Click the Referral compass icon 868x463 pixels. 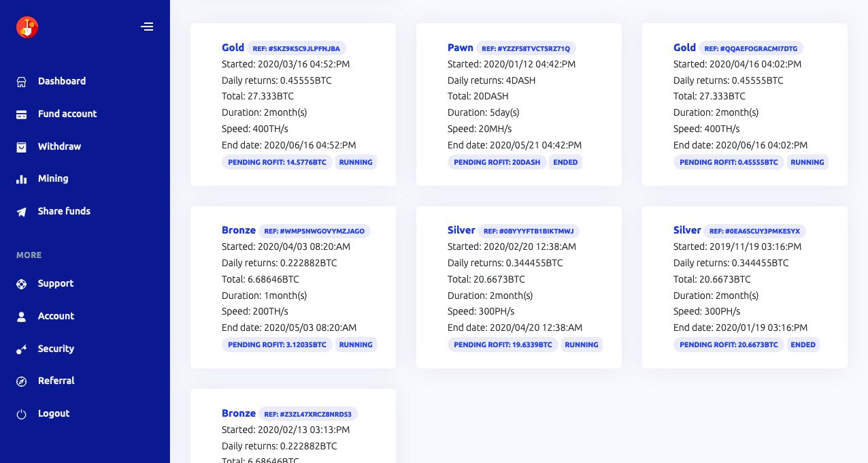coord(22,381)
